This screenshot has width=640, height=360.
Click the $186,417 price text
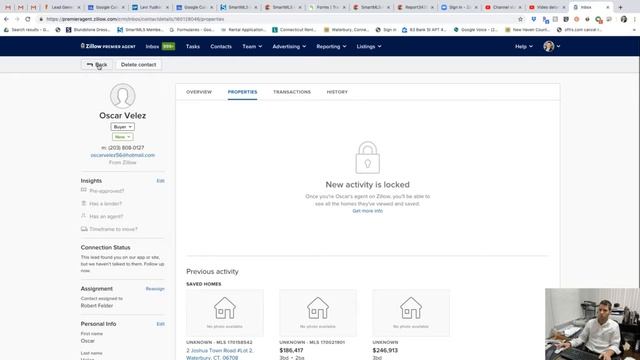[291, 350]
